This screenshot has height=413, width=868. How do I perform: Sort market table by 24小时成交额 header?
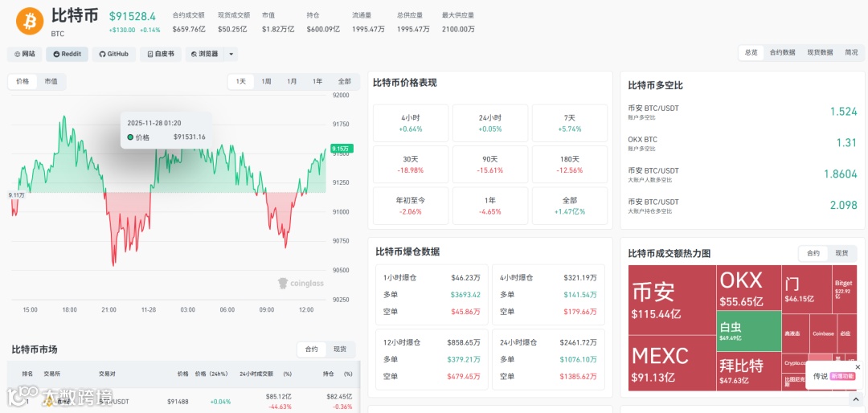click(x=257, y=374)
